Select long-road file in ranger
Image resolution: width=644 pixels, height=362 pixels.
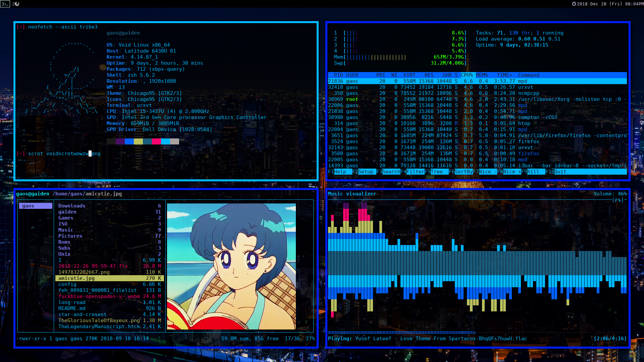pyautogui.click(x=109, y=302)
